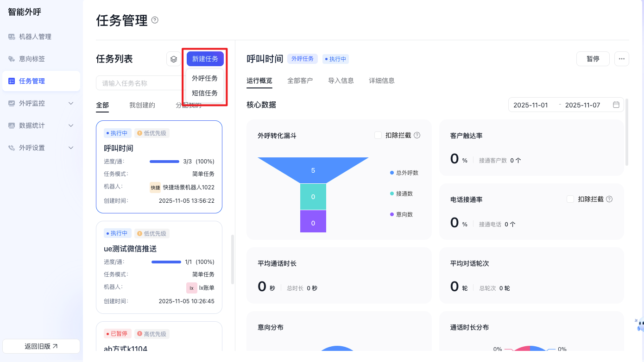Expand the 外呼设置 sidebar menu
This screenshot has height=362, width=644.
point(71,148)
